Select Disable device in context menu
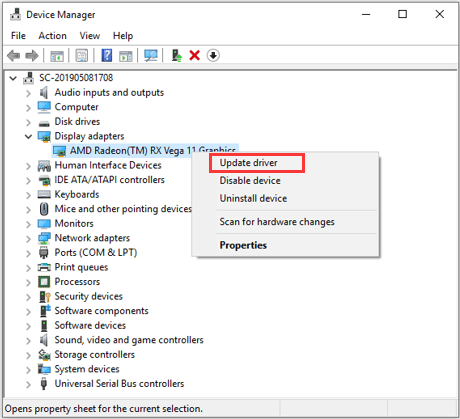The image size is (460, 419). (250, 181)
